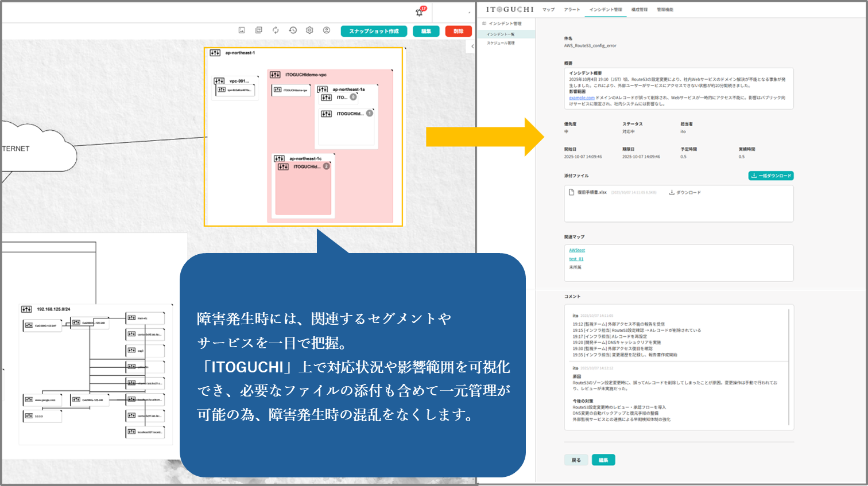The height and width of the screenshot is (486, 868).
Task: Open the settings gear in the map toolbar
Action: (309, 30)
